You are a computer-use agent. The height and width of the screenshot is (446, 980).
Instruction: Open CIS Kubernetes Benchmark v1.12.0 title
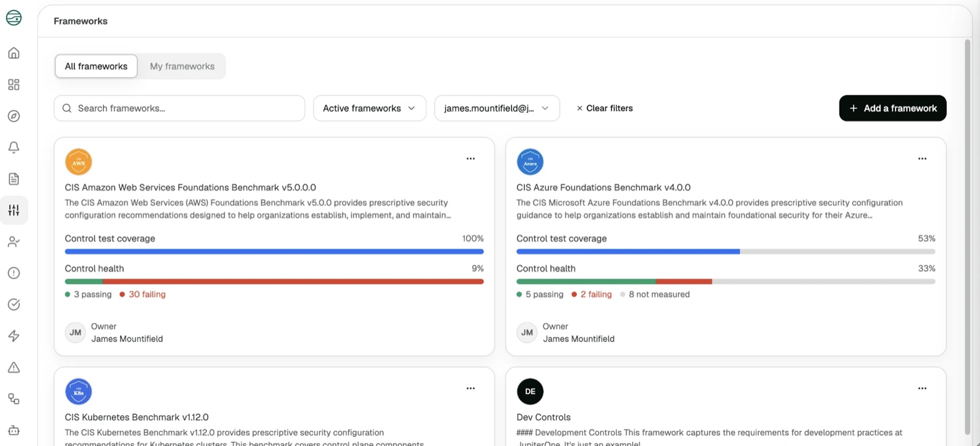(137, 417)
